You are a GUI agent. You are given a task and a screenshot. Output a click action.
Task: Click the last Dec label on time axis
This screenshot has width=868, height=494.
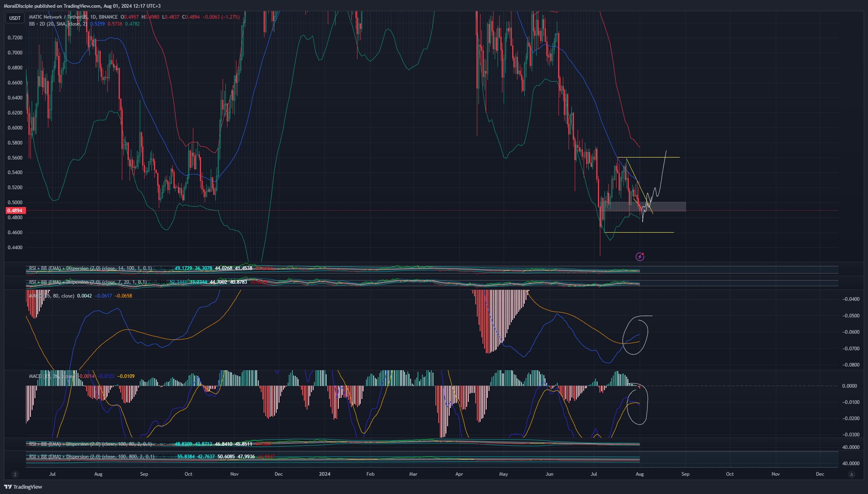[x=820, y=474]
